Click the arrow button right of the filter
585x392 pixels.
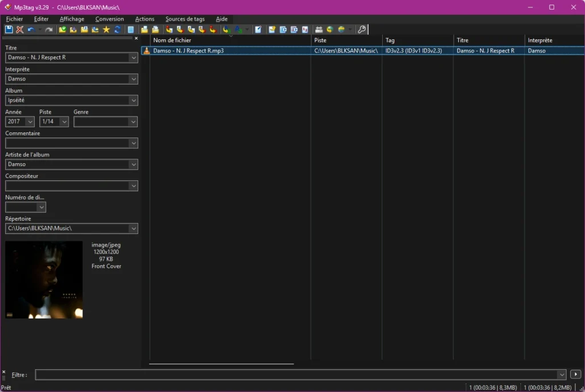point(576,374)
